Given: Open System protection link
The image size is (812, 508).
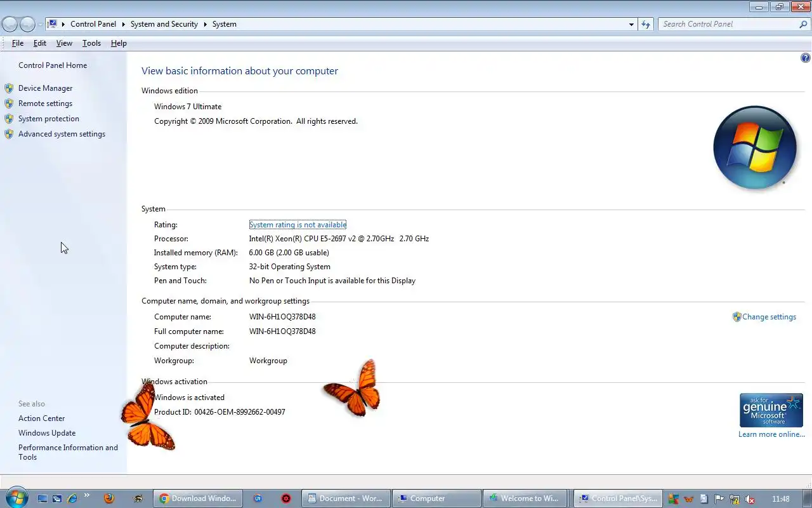Looking at the screenshot, I should (49, 119).
